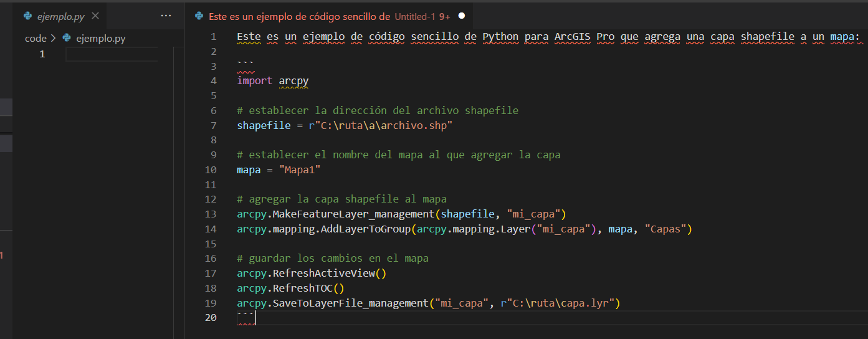Click the 9+ problems badge on tab
The width and height of the screenshot is (868, 339).
[x=444, y=16]
